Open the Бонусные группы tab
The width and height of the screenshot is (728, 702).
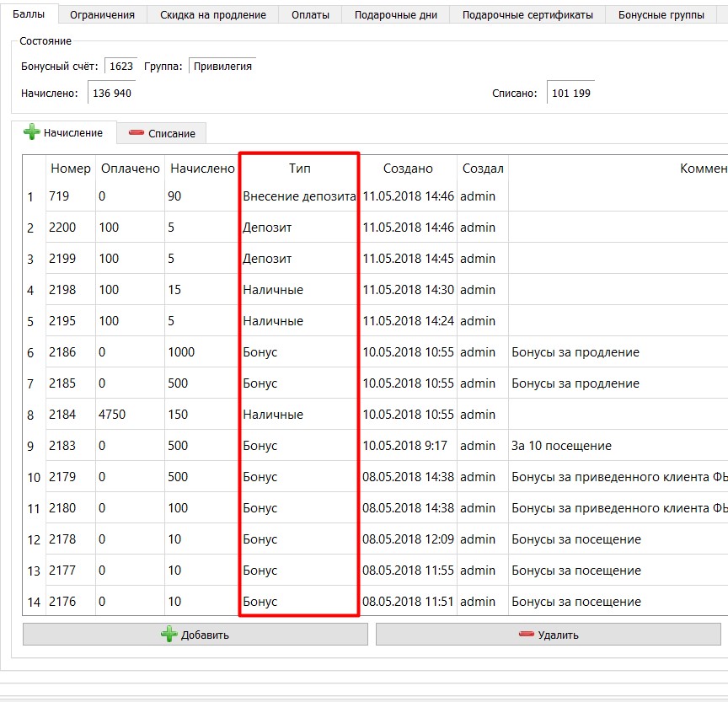coord(661,15)
